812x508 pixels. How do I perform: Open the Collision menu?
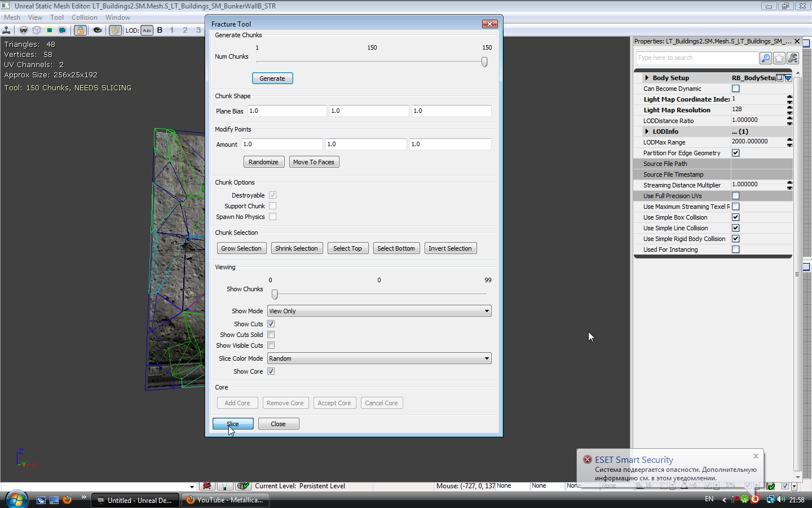84,17
